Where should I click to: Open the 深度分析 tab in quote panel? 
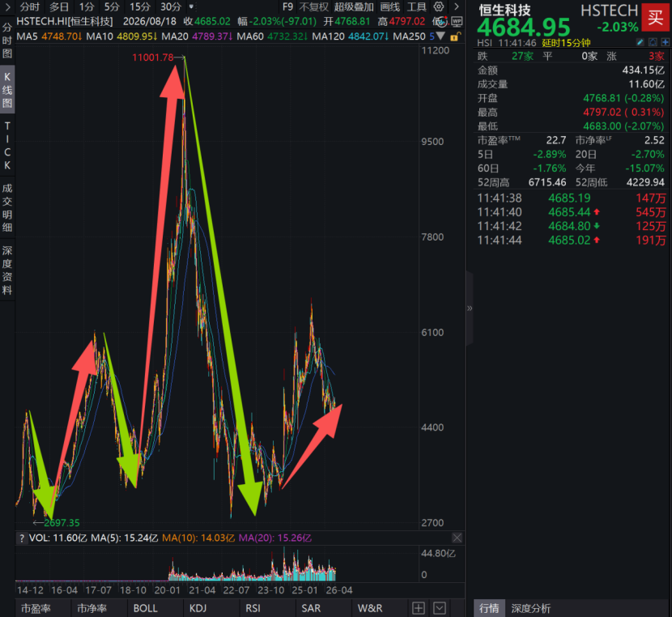[x=530, y=608]
